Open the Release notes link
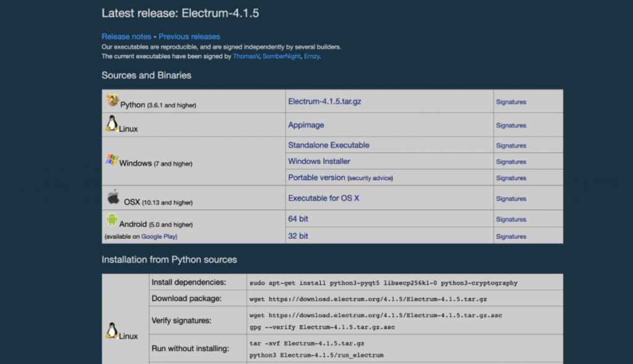Viewport: 633px width, 364px height. tap(126, 36)
